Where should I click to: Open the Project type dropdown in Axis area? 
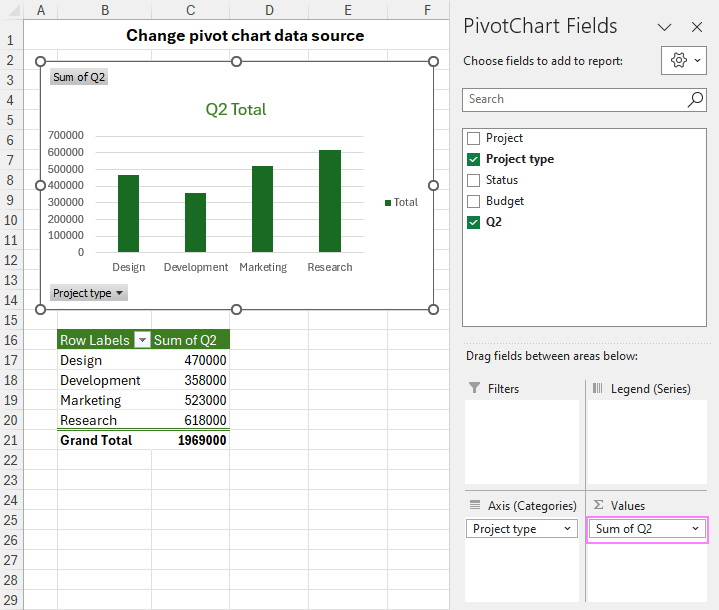click(567, 528)
